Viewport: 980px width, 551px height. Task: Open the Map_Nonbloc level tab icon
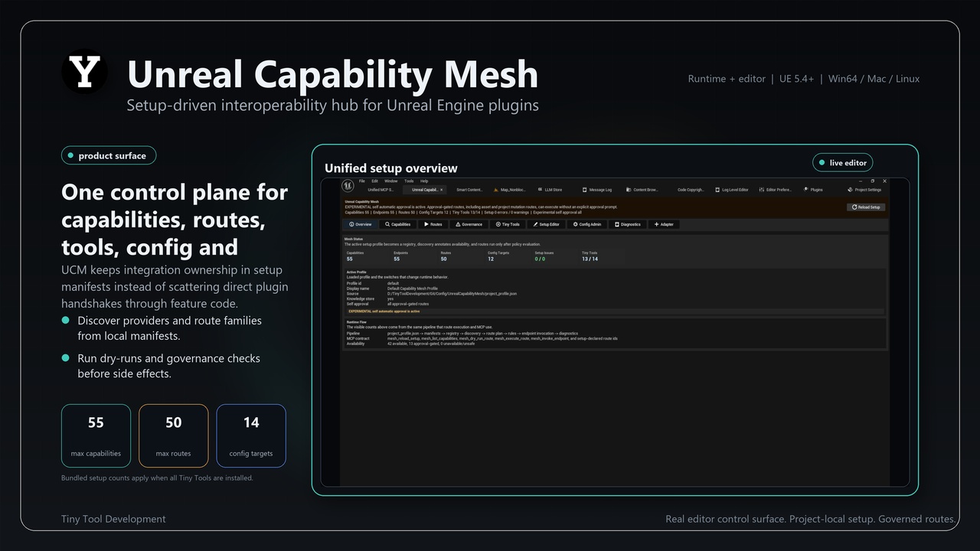[x=496, y=190]
